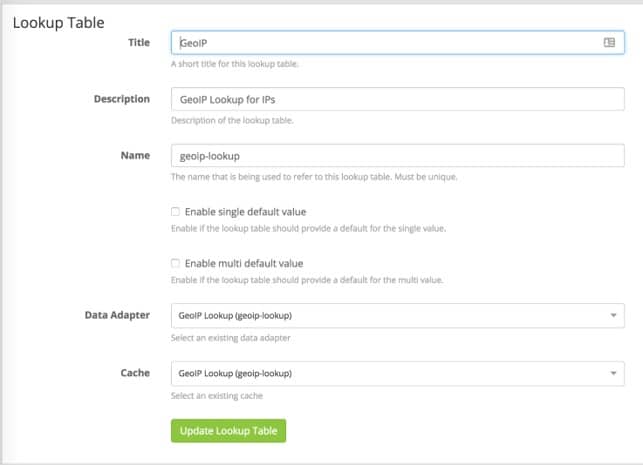Open the Cache dropdown
Viewport: 643px width, 465px height.
point(390,373)
